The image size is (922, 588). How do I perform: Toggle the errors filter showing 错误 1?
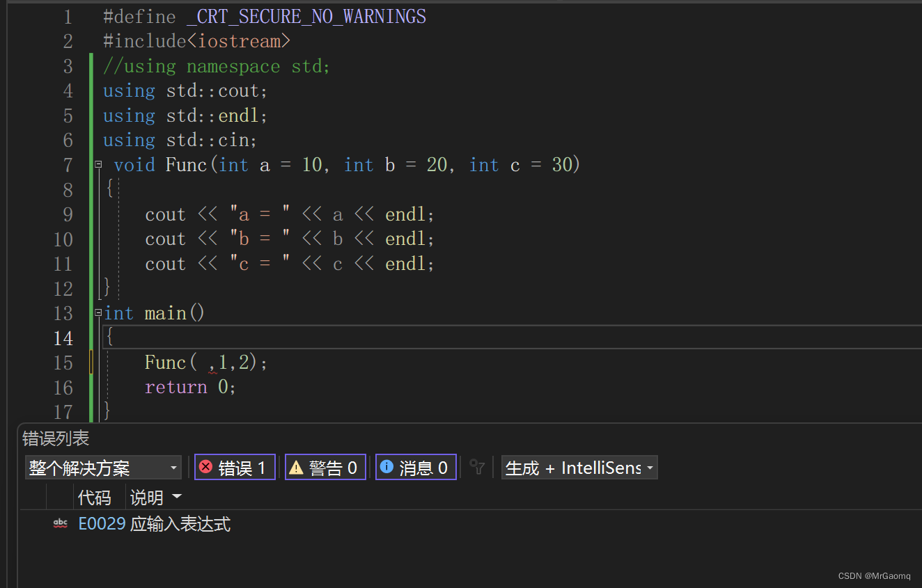pos(235,468)
